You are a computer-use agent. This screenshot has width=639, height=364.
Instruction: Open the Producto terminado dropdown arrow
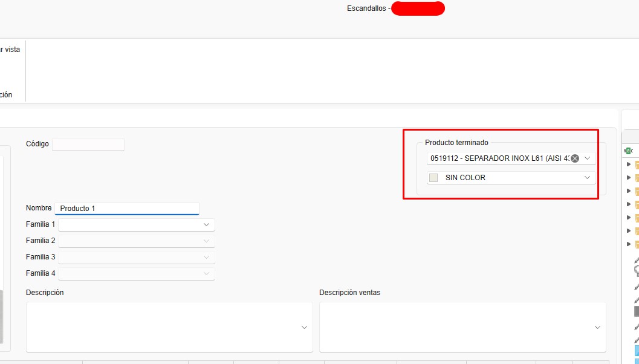click(587, 158)
